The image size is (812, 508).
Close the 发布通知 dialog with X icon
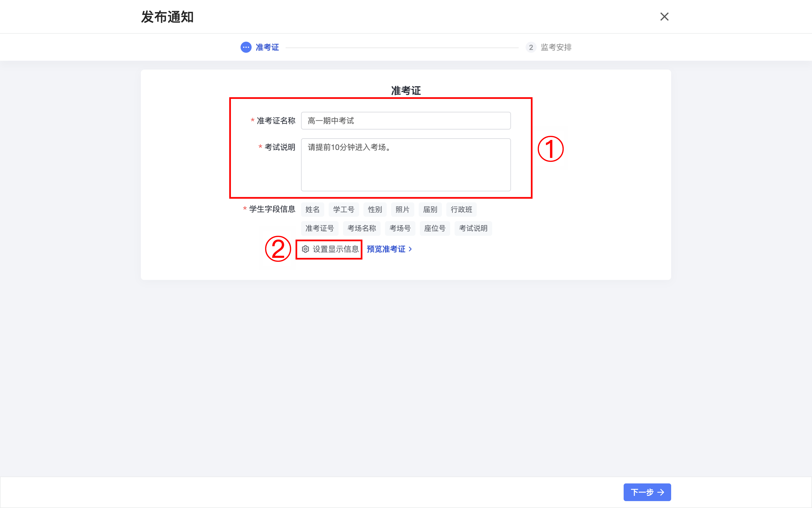664,17
